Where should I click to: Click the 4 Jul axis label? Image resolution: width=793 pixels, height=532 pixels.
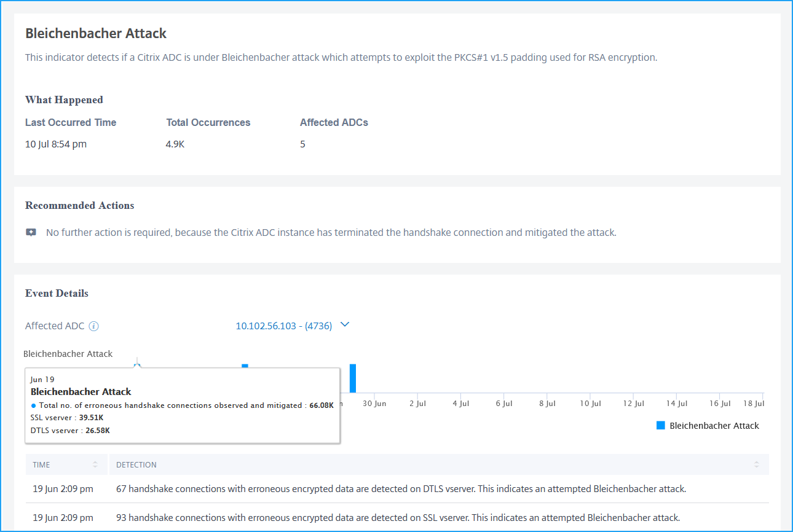point(460,404)
